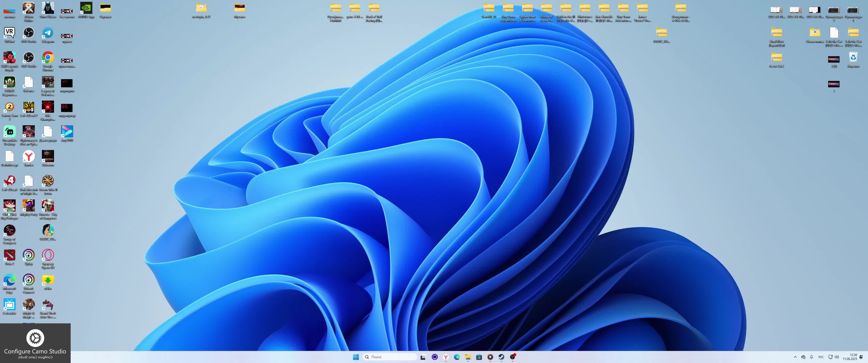Image resolution: width=868 pixels, height=363 pixels.
Task: Select the Federal.tv desktop shortcut
Action: (x=9, y=307)
